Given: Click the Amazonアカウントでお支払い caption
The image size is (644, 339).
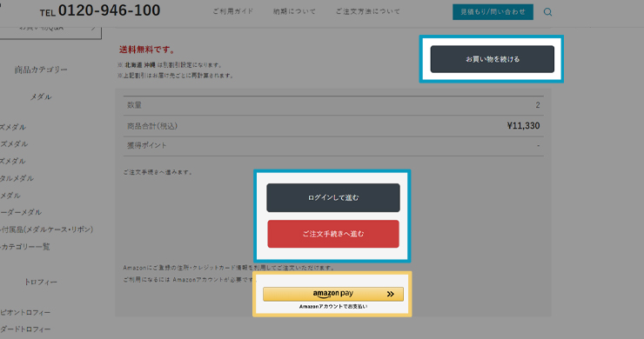Looking at the screenshot, I should pyautogui.click(x=333, y=307).
